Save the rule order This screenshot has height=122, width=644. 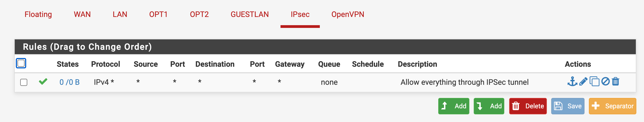[568, 106]
